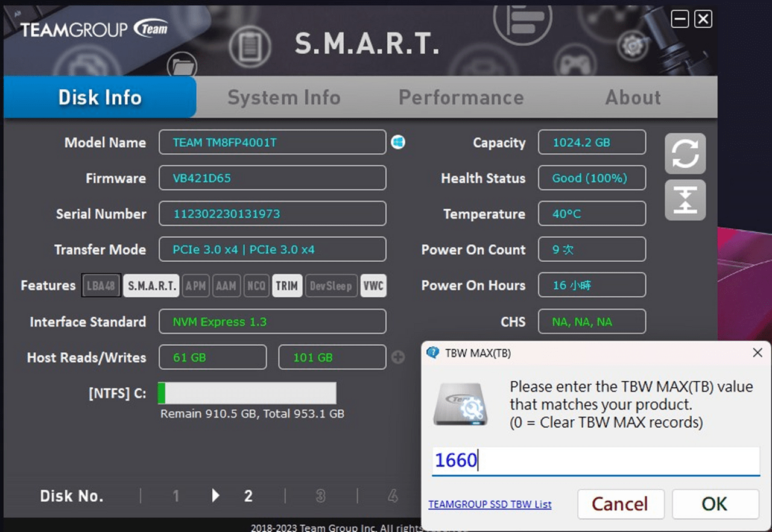Image resolution: width=772 pixels, height=532 pixels.
Task: Select disk number 1
Action: tap(176, 496)
